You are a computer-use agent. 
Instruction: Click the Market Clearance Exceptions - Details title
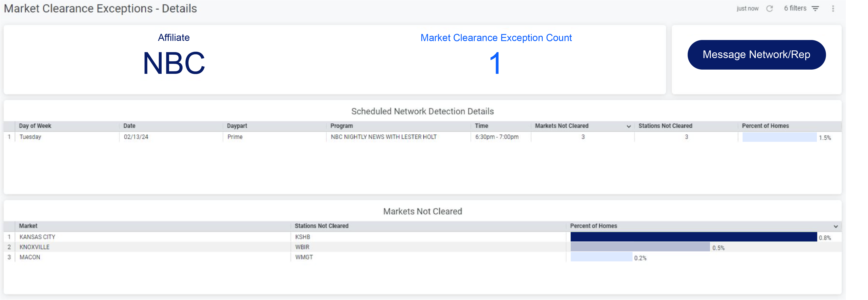point(101,9)
